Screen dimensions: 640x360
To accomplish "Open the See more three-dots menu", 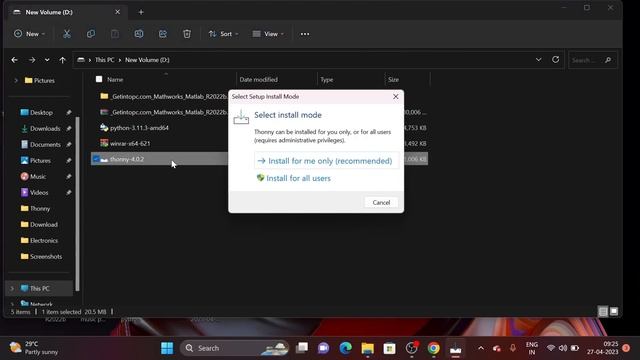I will pyautogui.click(x=305, y=34).
